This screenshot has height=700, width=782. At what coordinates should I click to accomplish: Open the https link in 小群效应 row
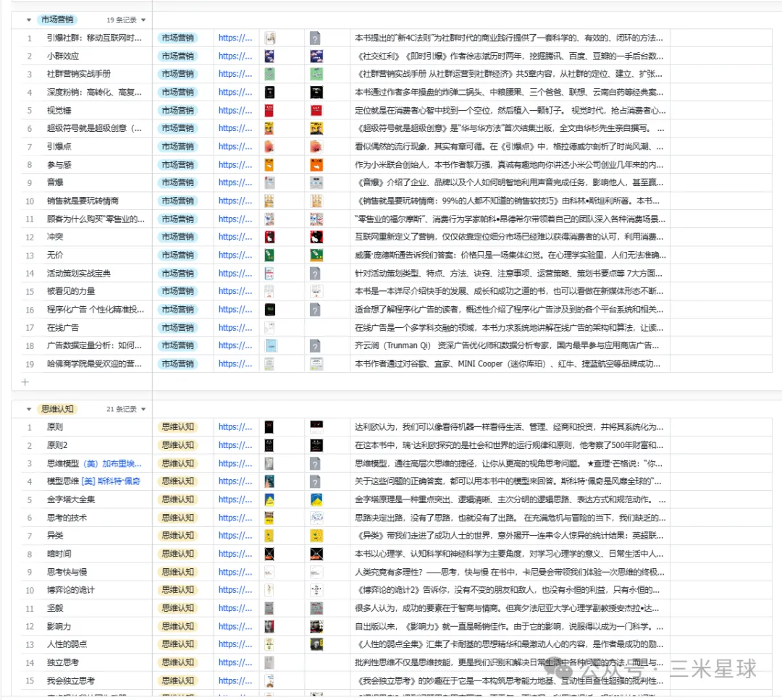pos(235,56)
